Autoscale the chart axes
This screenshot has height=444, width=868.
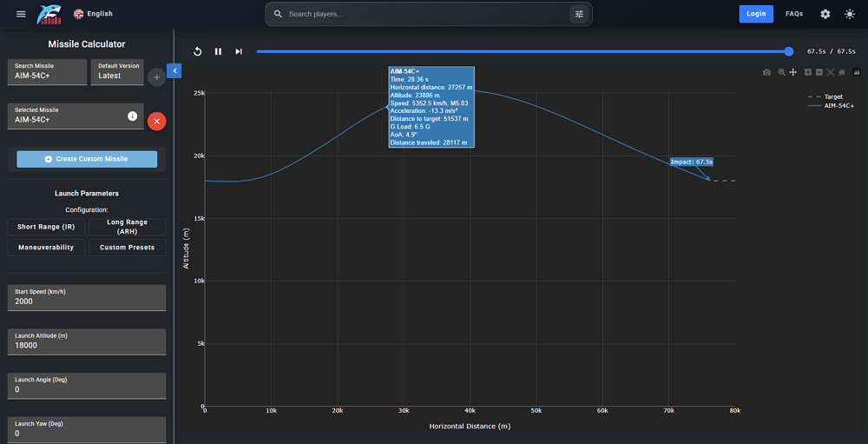pos(831,72)
